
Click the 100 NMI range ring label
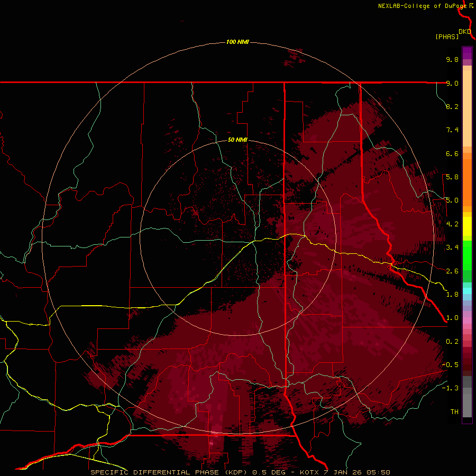[x=237, y=42]
